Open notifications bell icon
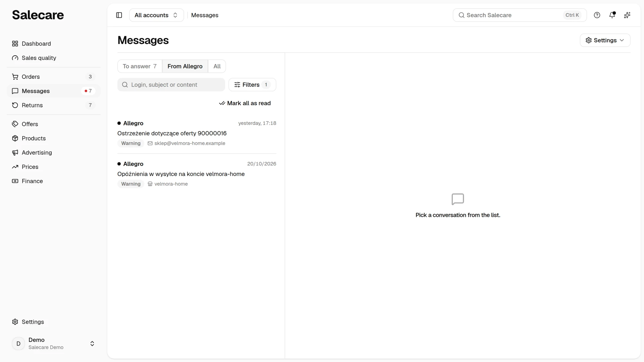The height and width of the screenshot is (362, 644). (612, 15)
